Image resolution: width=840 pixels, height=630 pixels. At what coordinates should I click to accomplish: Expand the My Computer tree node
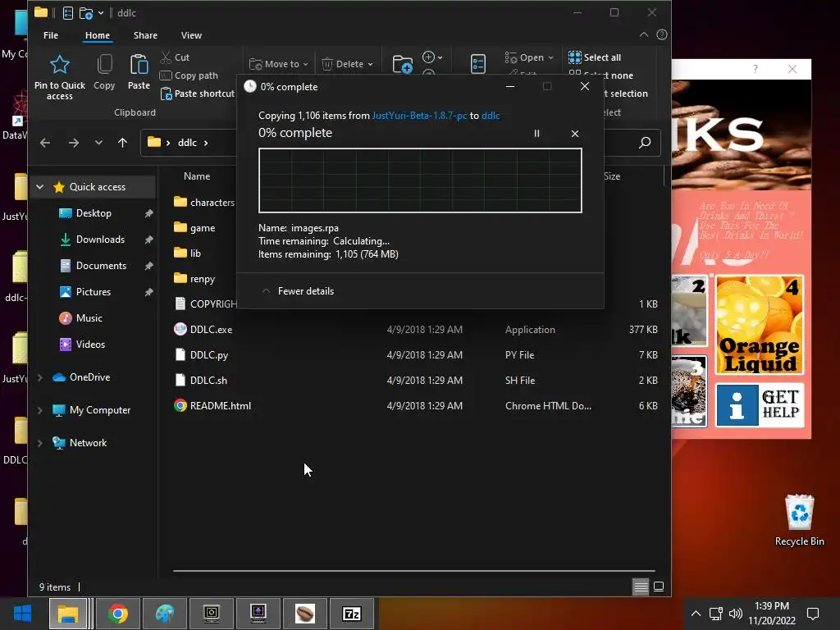pos(39,410)
